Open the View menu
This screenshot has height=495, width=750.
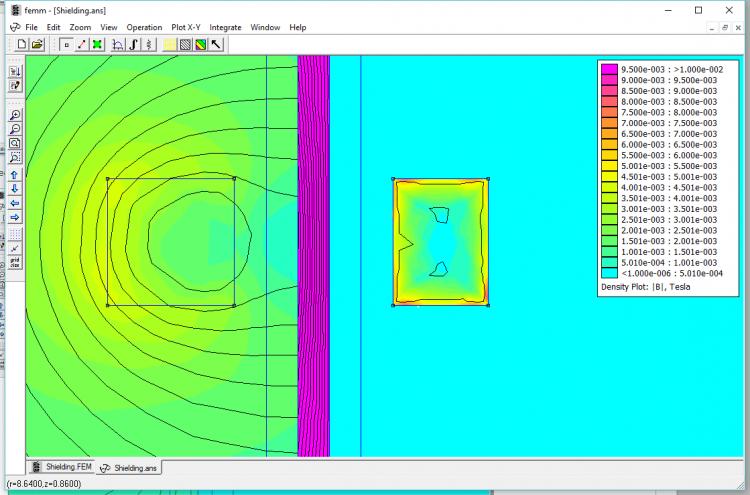108,27
